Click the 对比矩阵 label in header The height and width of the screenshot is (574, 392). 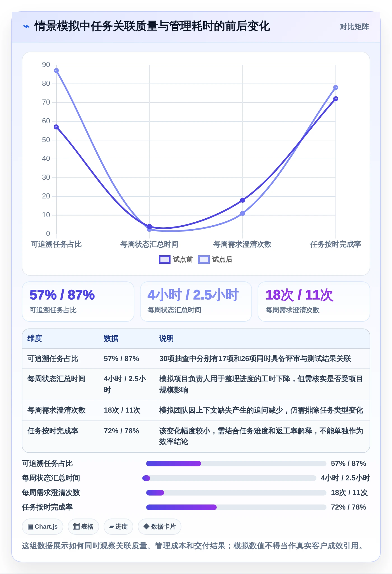[354, 27]
